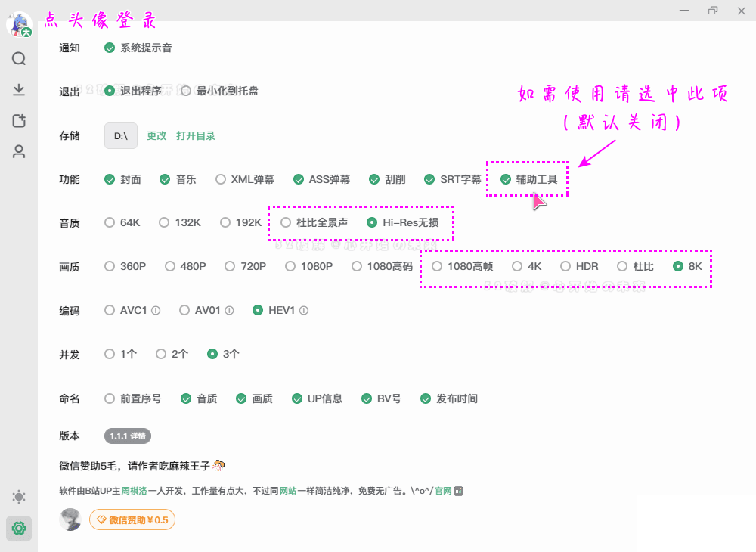Image resolution: width=756 pixels, height=552 pixels.
Task: Select 最小化到托盘 exit behavior
Action: 186,90
